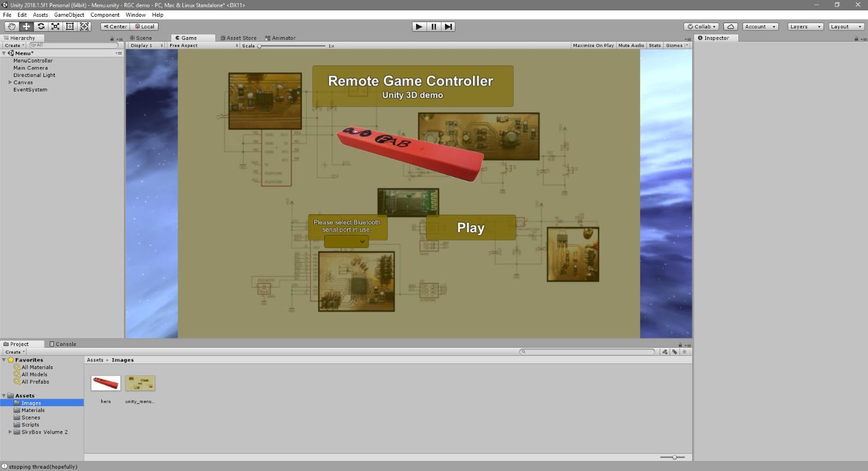Open the GameObject menu
Viewport: 868px width, 471px height.
coord(69,15)
